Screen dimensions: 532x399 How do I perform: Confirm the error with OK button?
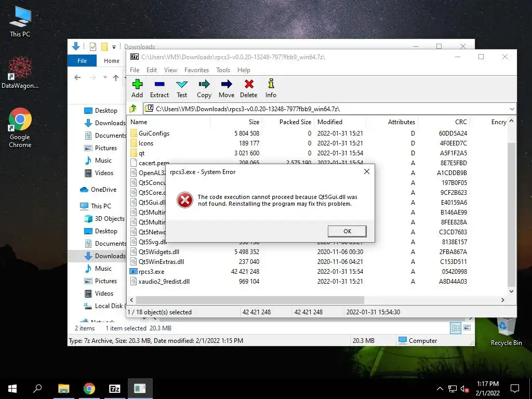(347, 231)
